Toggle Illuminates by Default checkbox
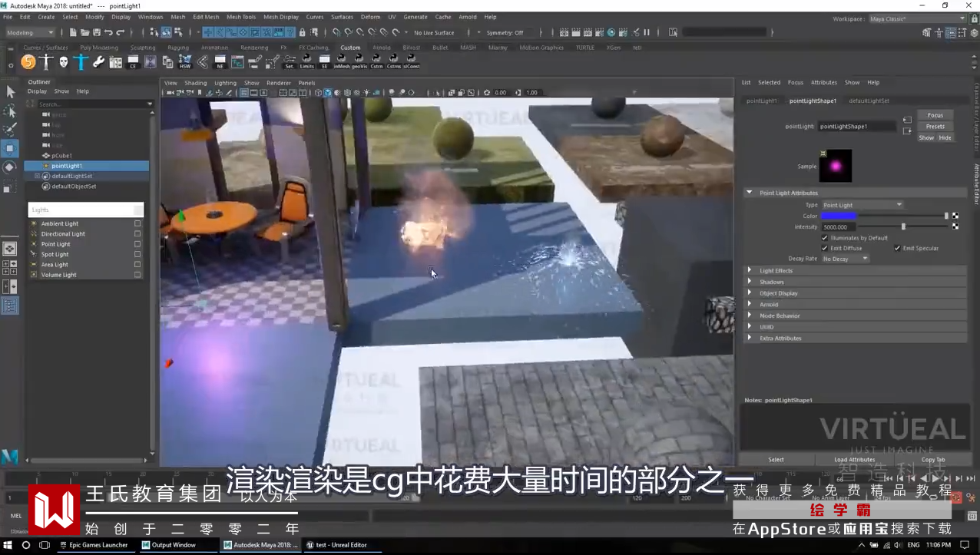 point(825,238)
